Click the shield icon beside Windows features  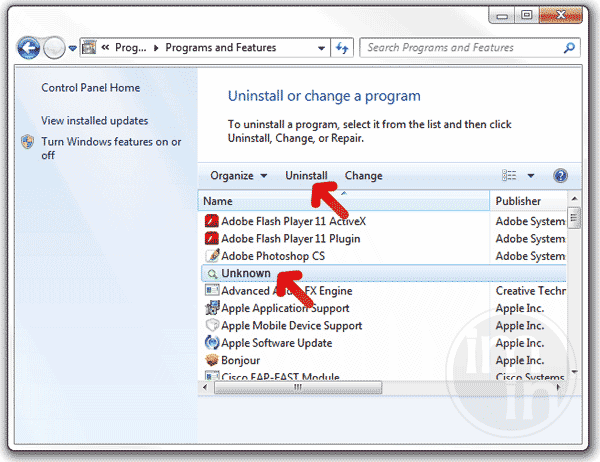pos(28,142)
